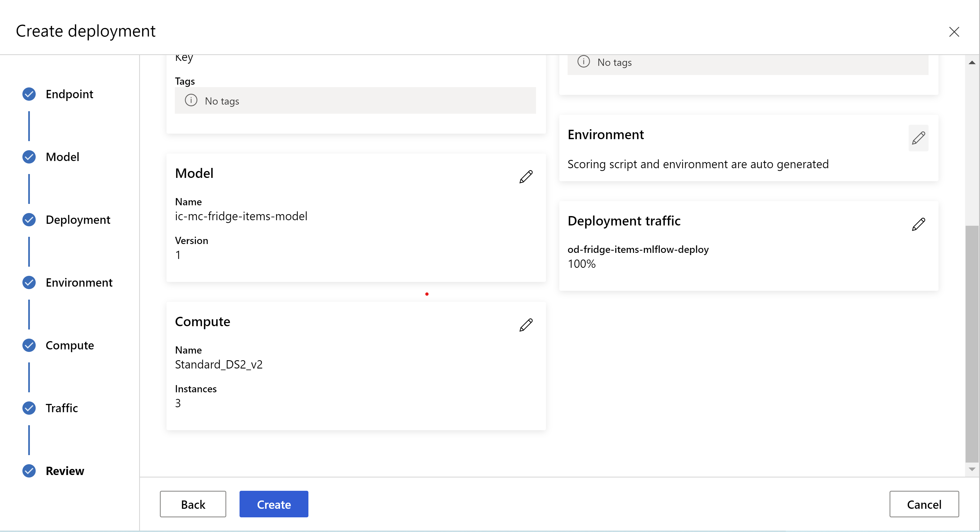
Task: Click the Environment section edit icon
Action: [917, 137]
